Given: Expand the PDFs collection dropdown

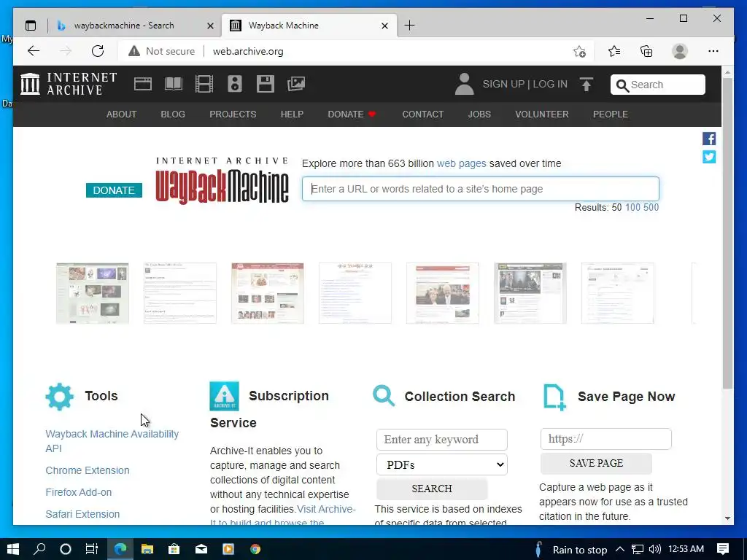Looking at the screenshot, I should [x=441, y=464].
